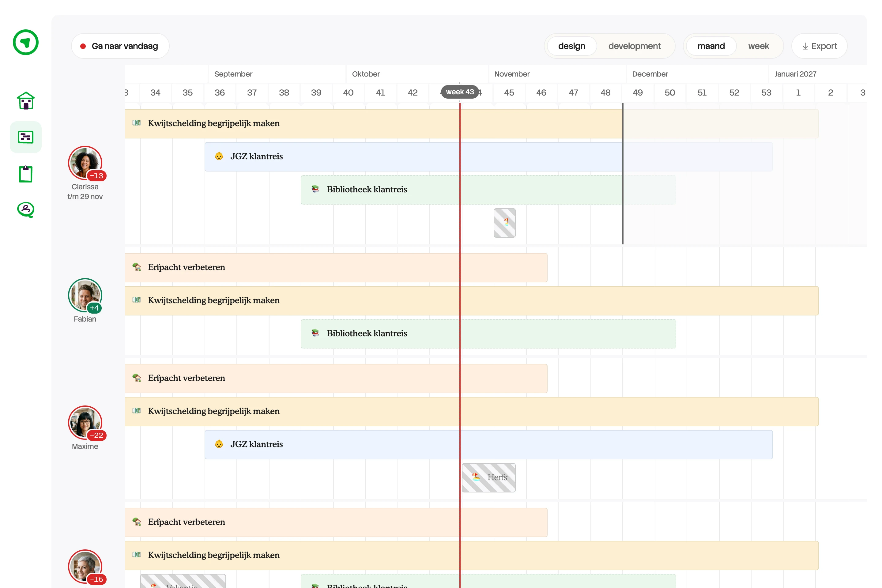Screen dimensions: 882x588
Task: Open Fabian's Kwijtschelding begrijpelijk maken bar
Action: click(x=471, y=301)
